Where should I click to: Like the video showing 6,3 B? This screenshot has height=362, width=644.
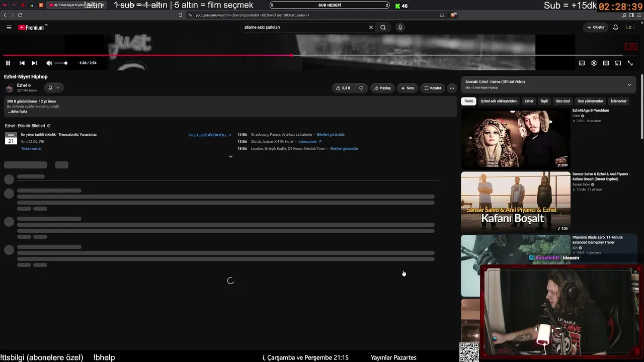coord(343,88)
